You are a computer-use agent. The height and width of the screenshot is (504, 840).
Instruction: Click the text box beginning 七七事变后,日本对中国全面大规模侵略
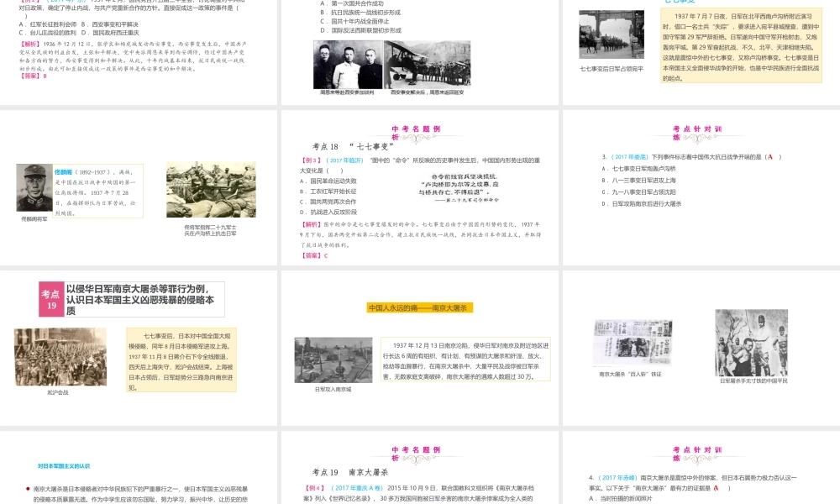181,360
